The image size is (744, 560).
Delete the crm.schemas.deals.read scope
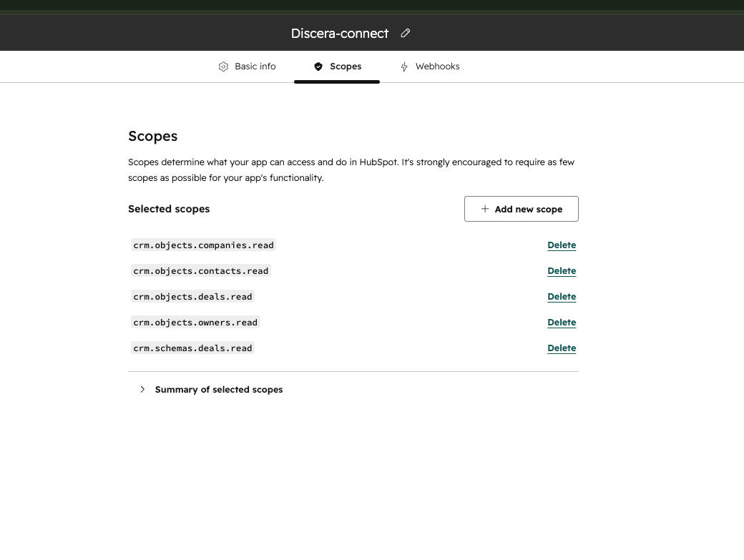tap(562, 348)
